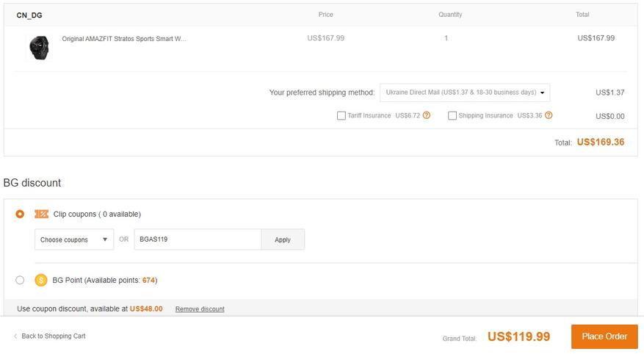Click the Tariff Insurance help question icon
Screen dimensions: 644x354
point(427,115)
